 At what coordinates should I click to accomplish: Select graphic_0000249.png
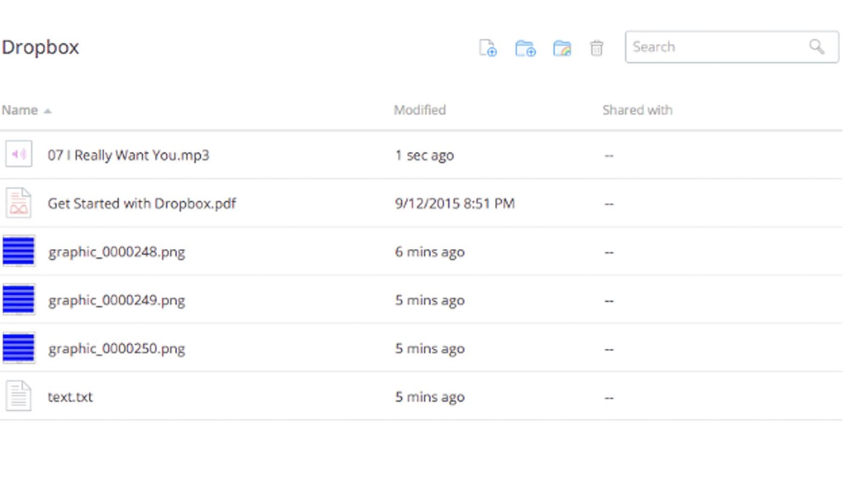(x=116, y=299)
